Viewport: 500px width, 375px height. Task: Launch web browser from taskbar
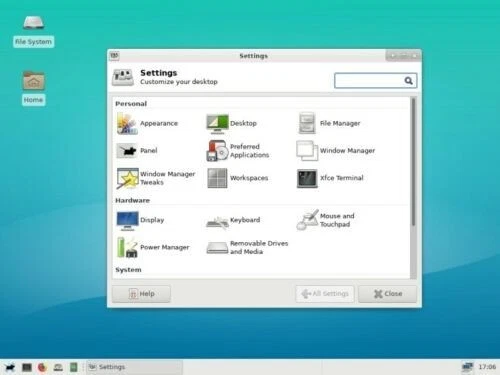tap(42, 367)
